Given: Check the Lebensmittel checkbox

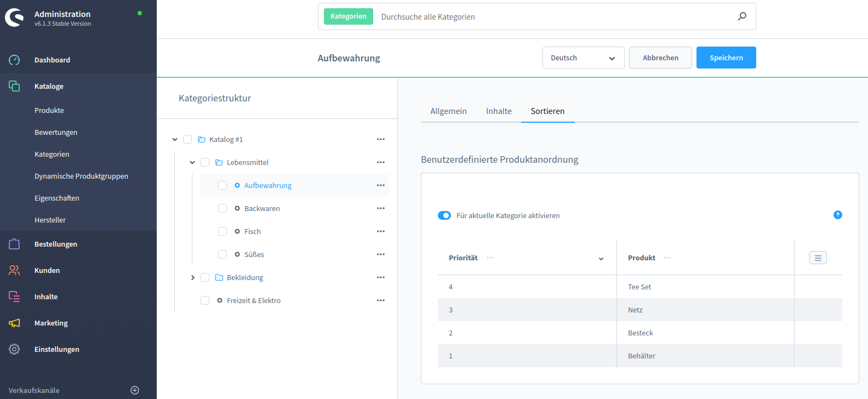Looking at the screenshot, I should tap(205, 162).
